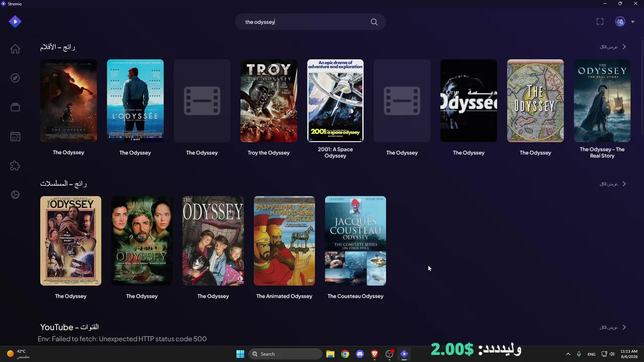Open the black Odyssée poster with Arabic text
The image size is (644, 362).
(x=469, y=101)
